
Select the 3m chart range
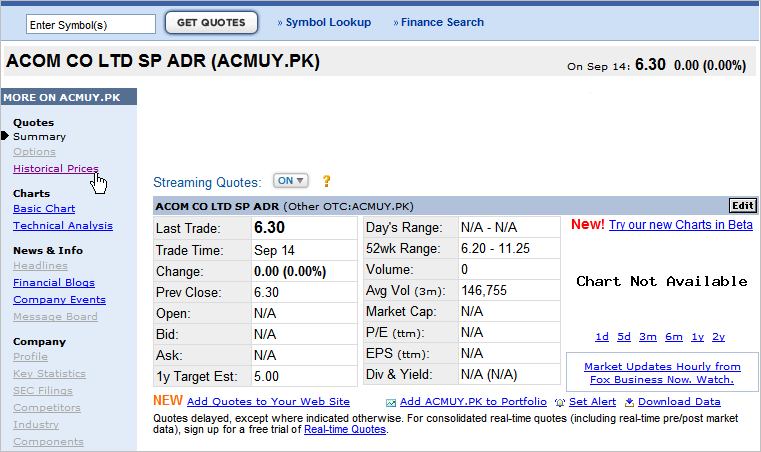pos(648,336)
